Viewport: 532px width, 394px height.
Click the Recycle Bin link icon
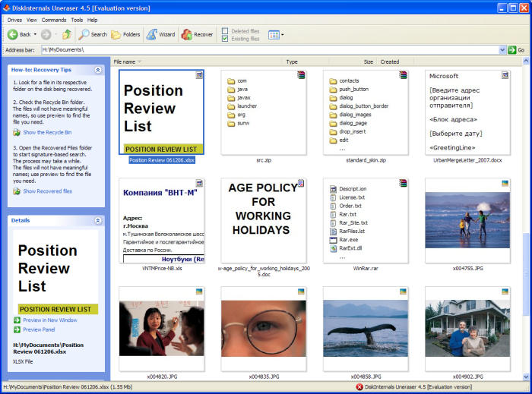17,132
